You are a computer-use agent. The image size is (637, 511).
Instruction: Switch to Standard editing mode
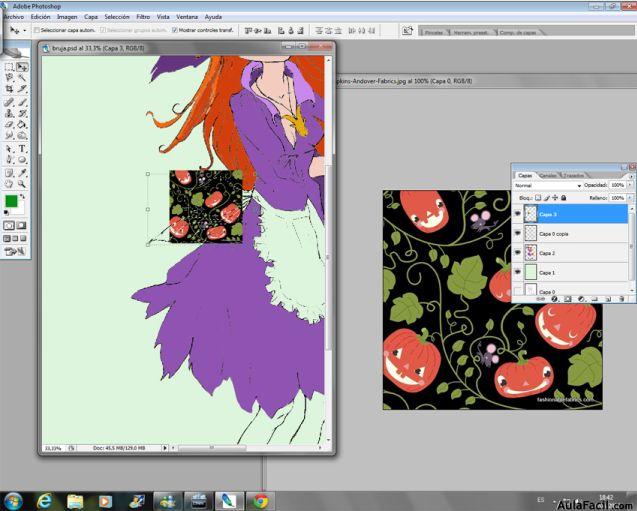[x=9, y=225]
